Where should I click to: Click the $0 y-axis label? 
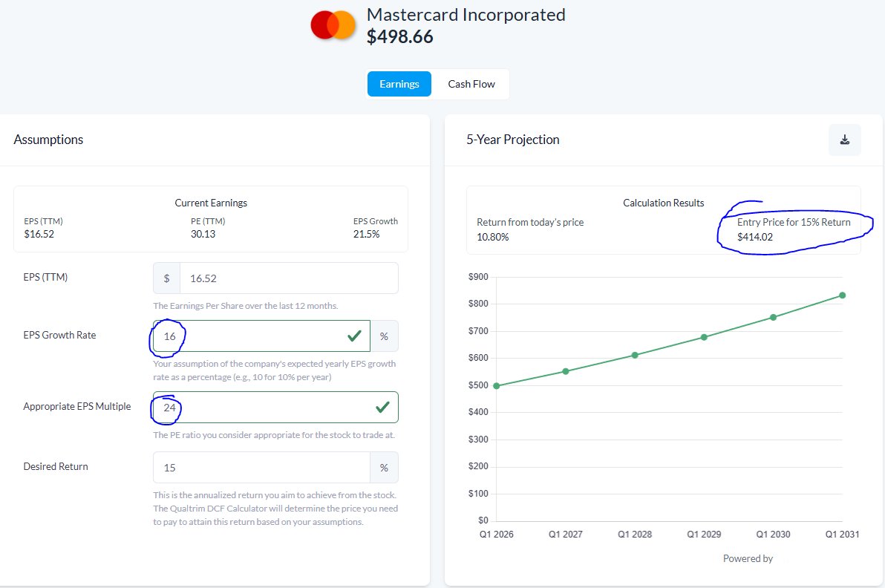point(483,520)
